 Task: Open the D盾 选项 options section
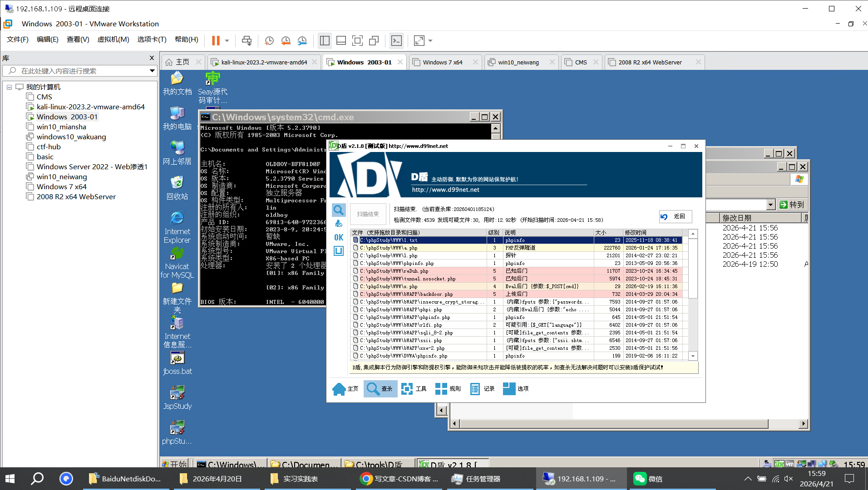click(516, 389)
